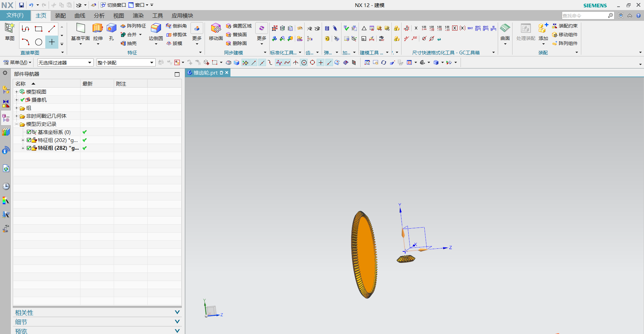644x334 pixels.
Task: Select Assembly Constraints (装配约束)
Action: [x=565, y=26]
